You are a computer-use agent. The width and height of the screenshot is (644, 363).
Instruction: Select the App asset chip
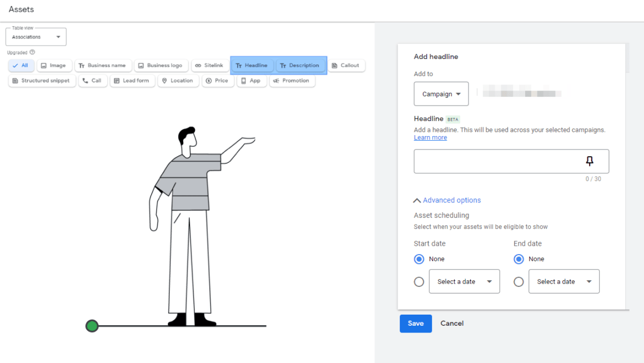[251, 81]
